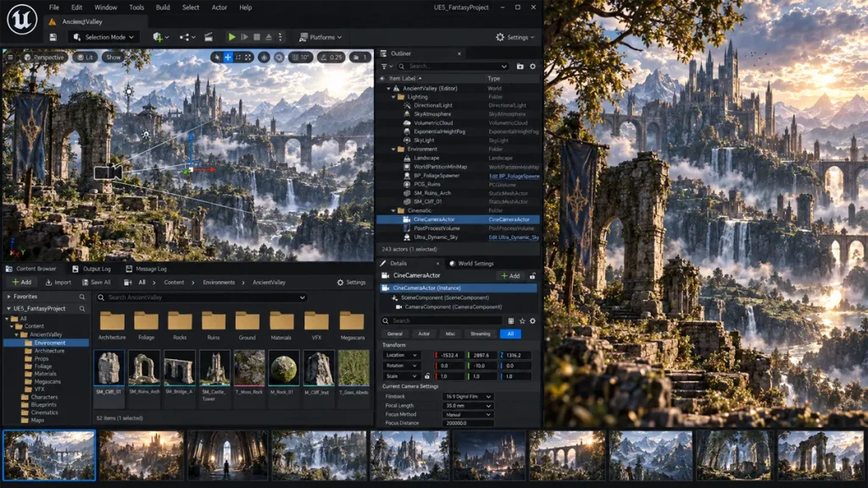Open the Selection Mode dropdown
Viewport: 868px width, 488px height.
(103, 37)
